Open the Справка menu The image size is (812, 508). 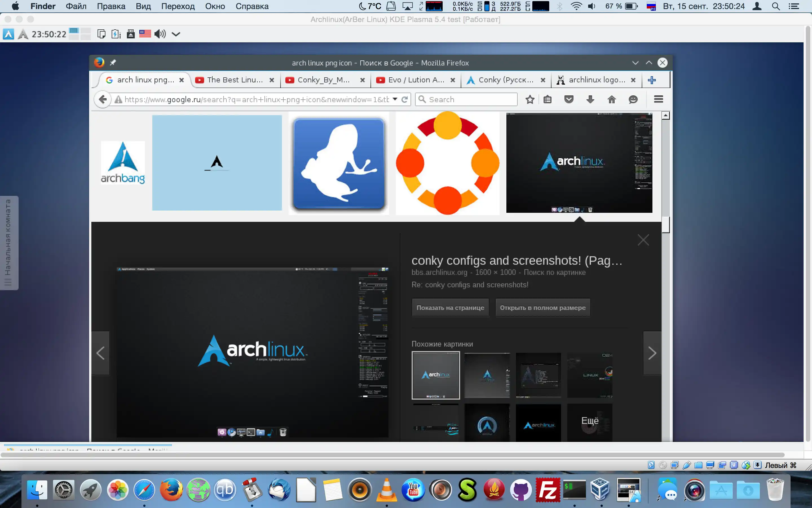coord(252,6)
